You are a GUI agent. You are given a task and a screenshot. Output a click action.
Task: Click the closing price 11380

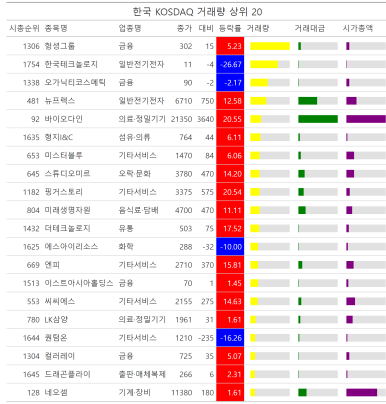point(181,392)
